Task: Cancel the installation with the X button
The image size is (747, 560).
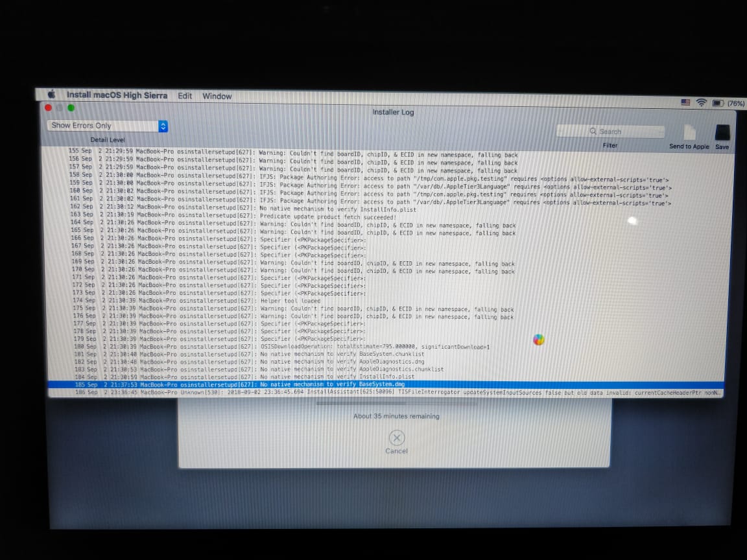Action: (396, 437)
